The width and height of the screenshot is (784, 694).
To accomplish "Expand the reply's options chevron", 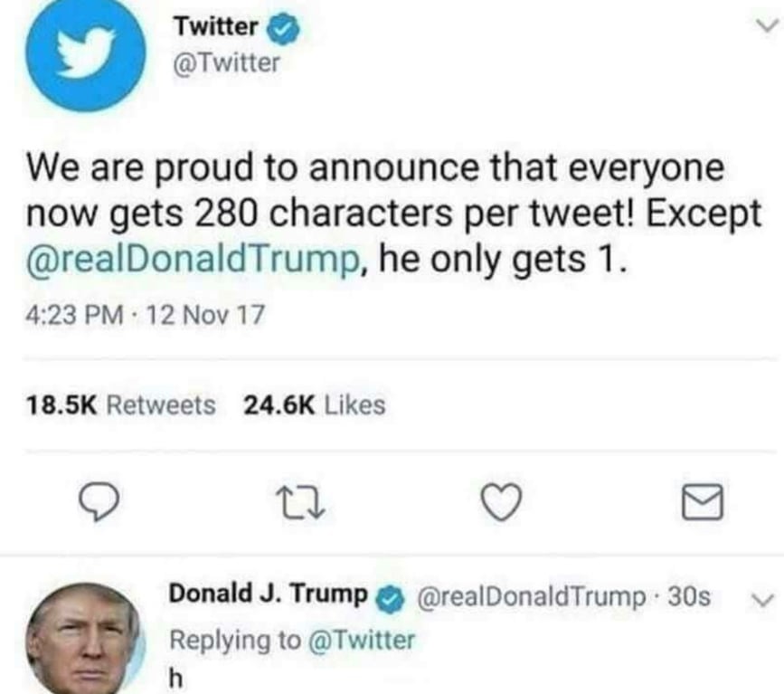I will coord(761,598).
